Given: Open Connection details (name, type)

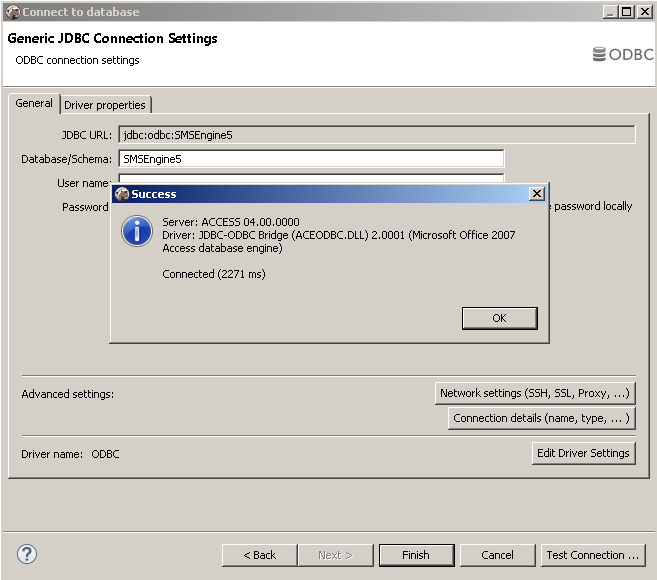Looking at the screenshot, I should pyautogui.click(x=541, y=418).
